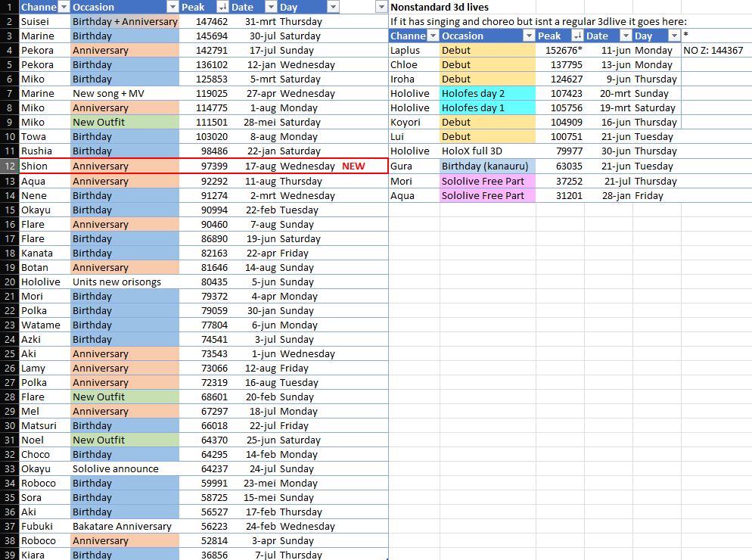Select the 'Units new orisongs' cell
This screenshot has height=560, width=752.
[125, 282]
